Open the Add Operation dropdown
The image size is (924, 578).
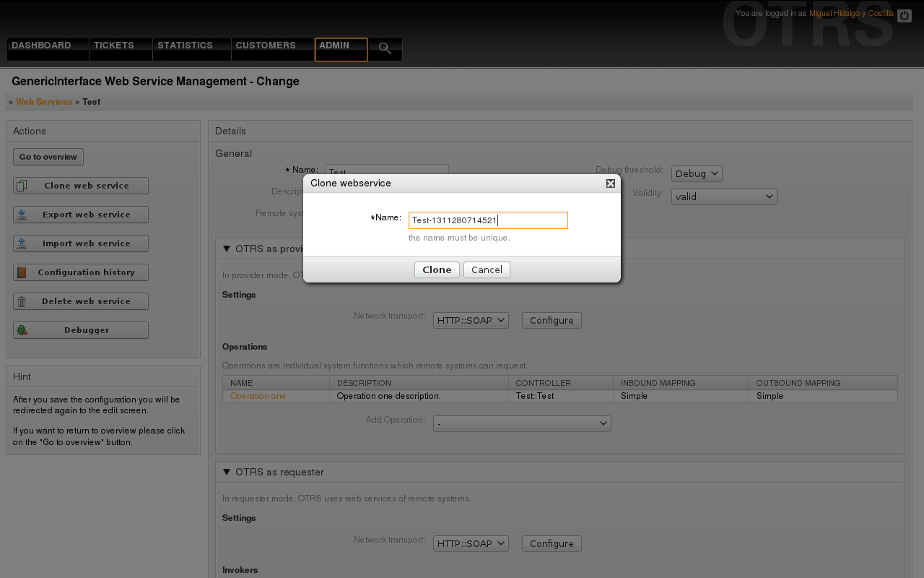click(x=521, y=423)
